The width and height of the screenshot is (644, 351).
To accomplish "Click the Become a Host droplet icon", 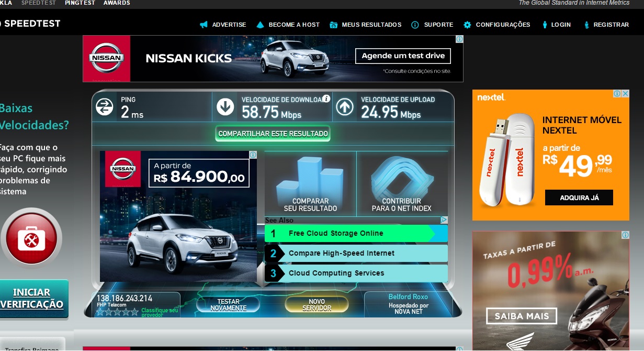I will pos(260,25).
